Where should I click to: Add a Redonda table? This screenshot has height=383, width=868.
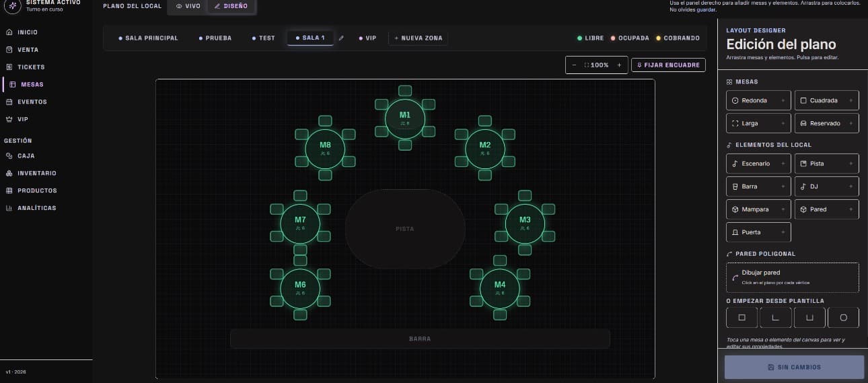tap(758, 100)
